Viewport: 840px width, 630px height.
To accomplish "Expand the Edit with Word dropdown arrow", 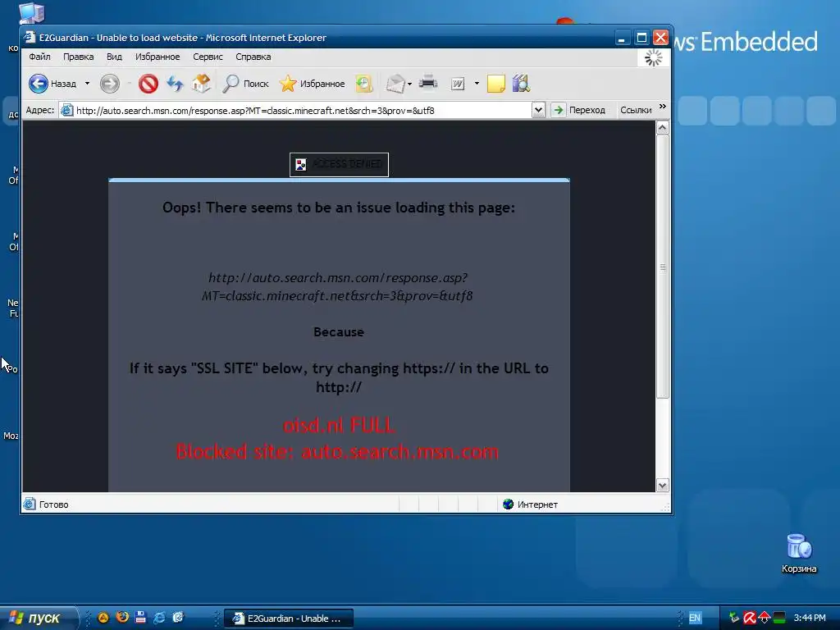I will point(477,84).
